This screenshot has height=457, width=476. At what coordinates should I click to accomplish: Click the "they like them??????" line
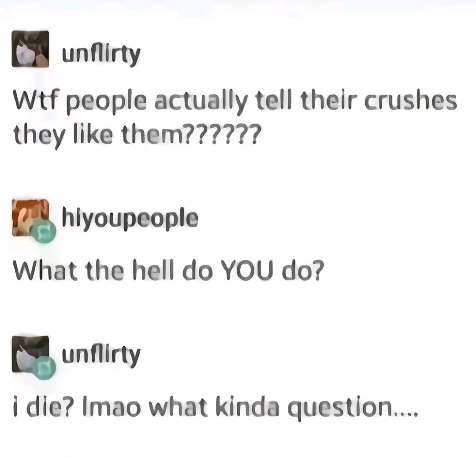tap(137, 135)
